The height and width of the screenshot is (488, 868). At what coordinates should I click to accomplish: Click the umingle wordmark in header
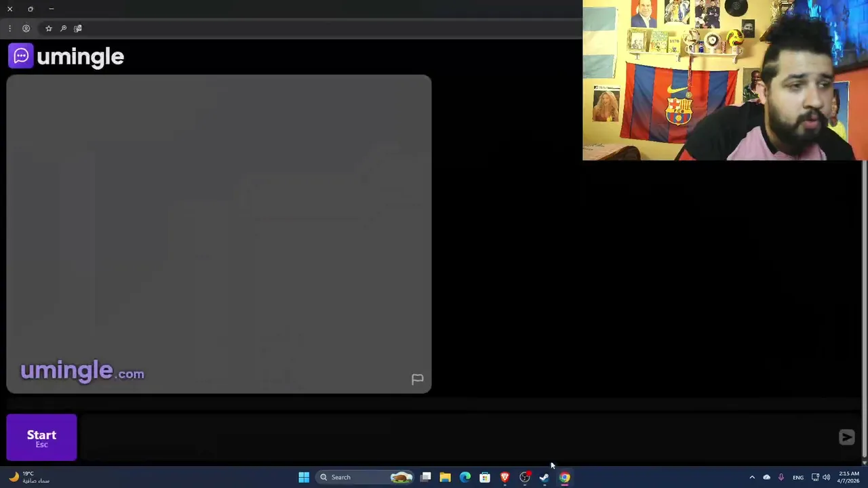coord(80,57)
